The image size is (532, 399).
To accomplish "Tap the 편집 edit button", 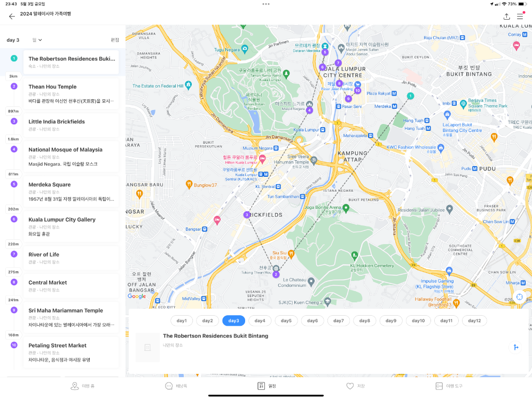I will click(115, 40).
